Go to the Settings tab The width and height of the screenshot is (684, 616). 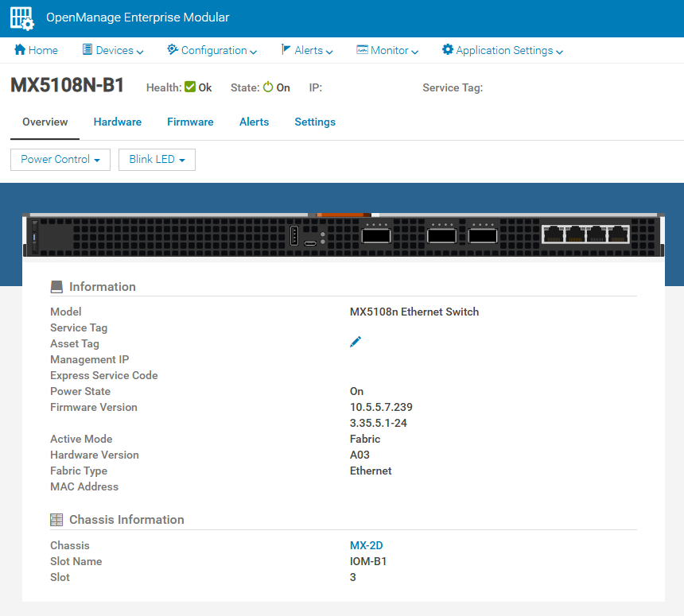[315, 122]
